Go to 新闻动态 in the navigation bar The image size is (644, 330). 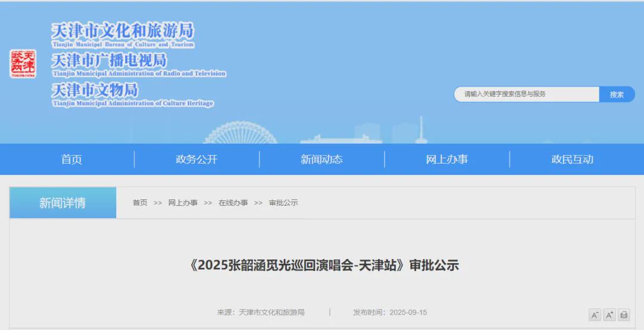[x=322, y=159]
